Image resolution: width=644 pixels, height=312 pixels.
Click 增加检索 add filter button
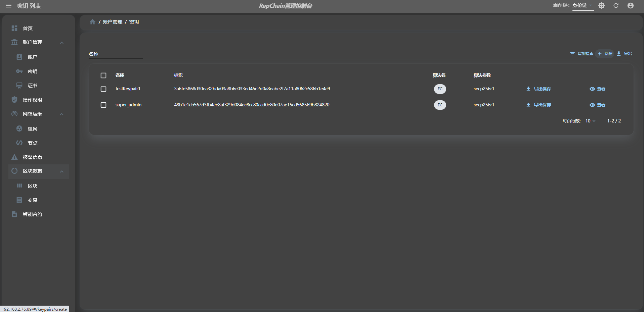point(582,54)
